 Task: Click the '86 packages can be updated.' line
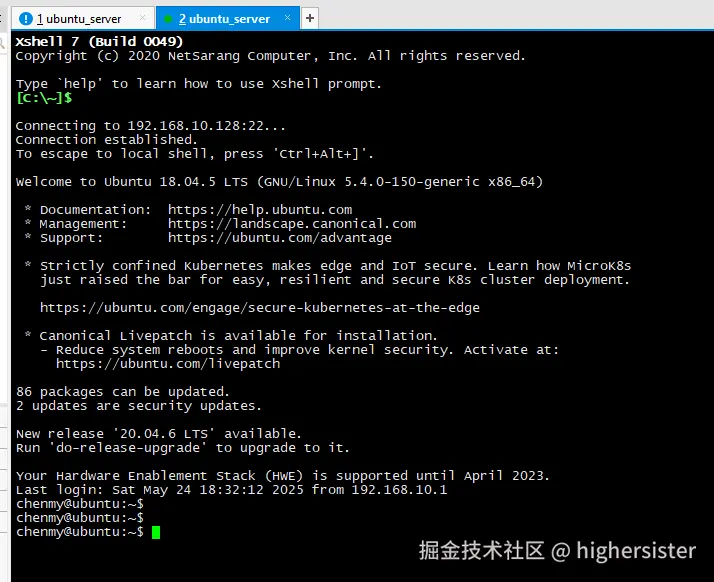point(122,392)
